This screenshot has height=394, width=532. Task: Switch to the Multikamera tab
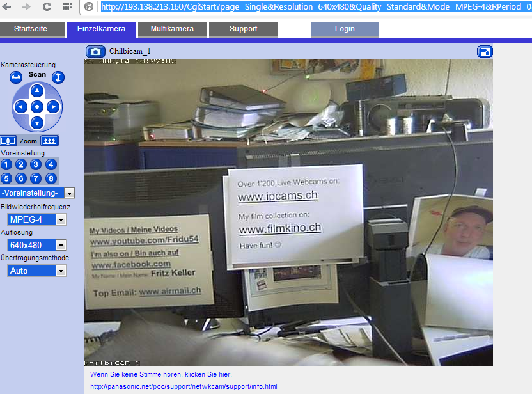172,29
